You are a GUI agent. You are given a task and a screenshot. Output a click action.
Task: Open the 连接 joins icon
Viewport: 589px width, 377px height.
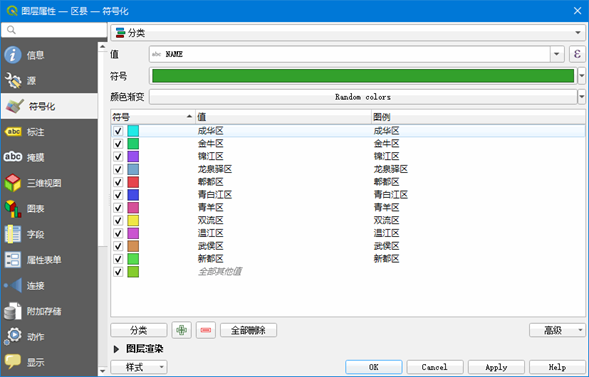click(13, 285)
